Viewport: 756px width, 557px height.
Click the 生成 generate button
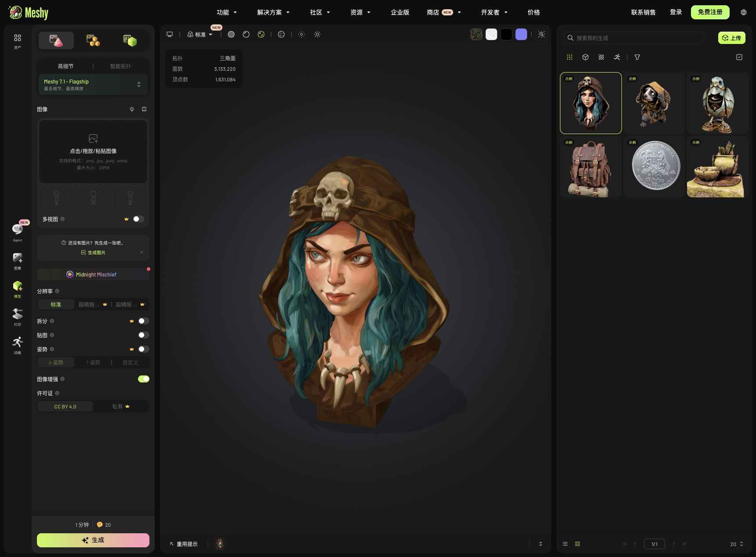click(93, 540)
